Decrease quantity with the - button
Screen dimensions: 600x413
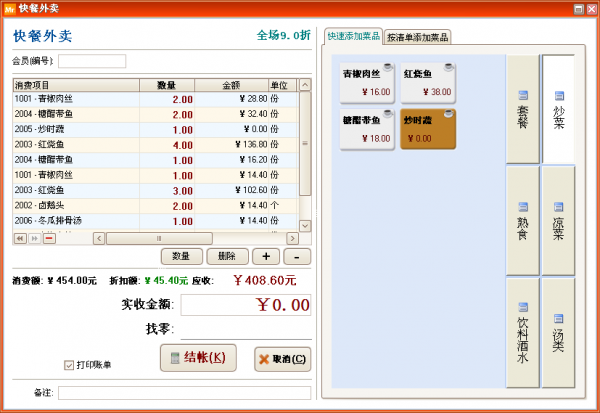click(x=297, y=256)
